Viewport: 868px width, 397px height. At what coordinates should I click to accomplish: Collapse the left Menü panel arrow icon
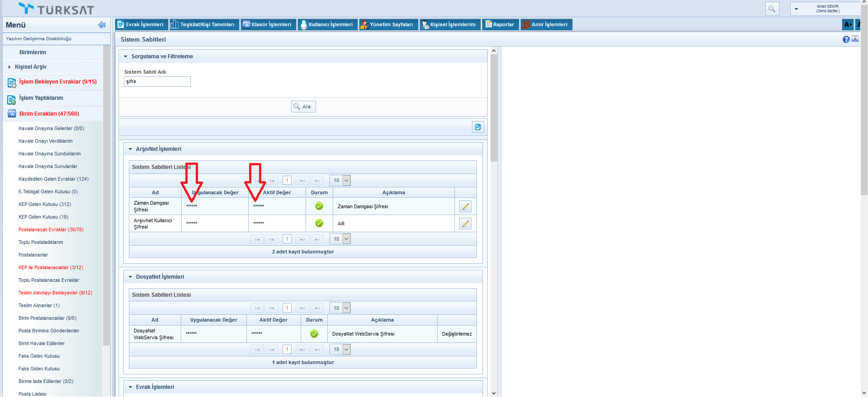(x=102, y=25)
